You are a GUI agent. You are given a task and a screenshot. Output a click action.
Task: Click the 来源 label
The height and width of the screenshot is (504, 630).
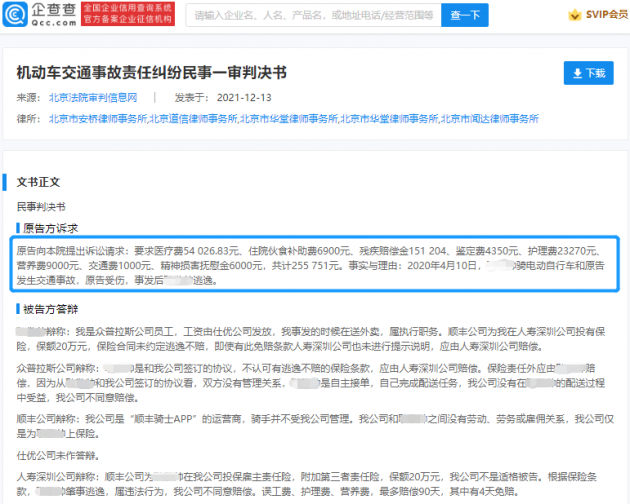coord(28,98)
